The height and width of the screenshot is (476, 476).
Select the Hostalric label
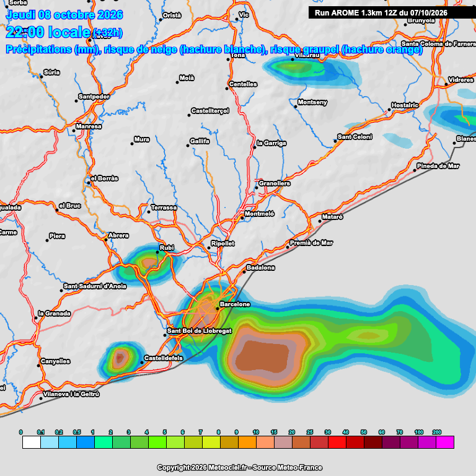(x=405, y=105)
